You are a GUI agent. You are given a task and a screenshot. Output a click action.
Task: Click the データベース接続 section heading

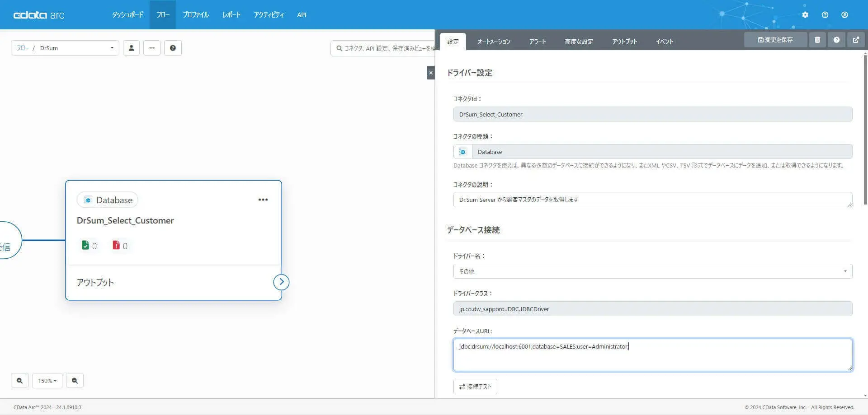click(473, 230)
